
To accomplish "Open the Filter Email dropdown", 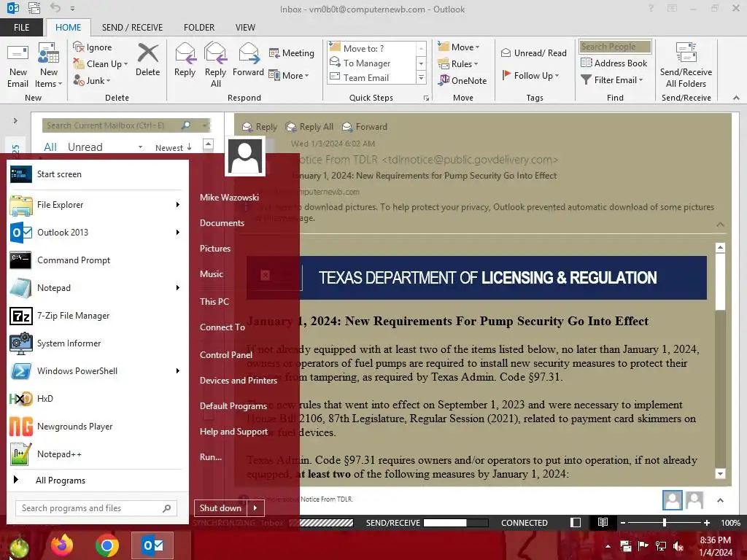I will 612,80.
